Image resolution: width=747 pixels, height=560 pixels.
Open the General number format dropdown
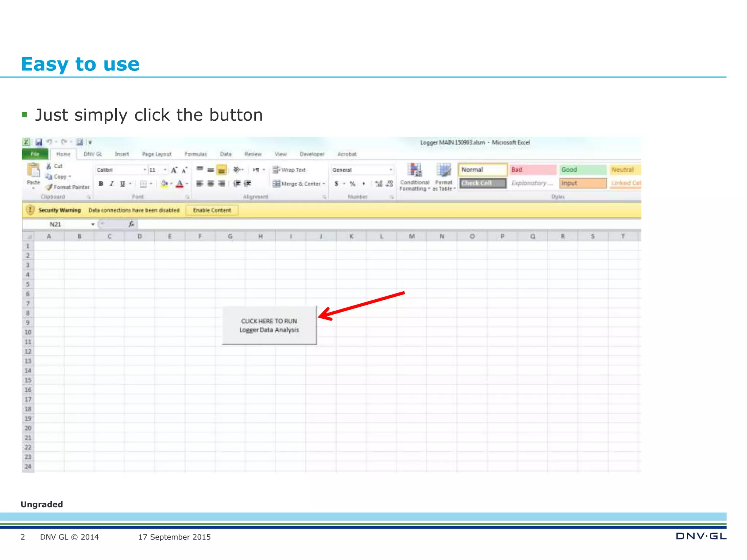391,170
